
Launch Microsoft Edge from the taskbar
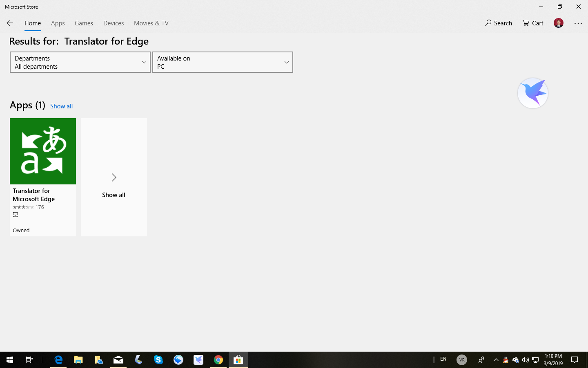coord(59,360)
